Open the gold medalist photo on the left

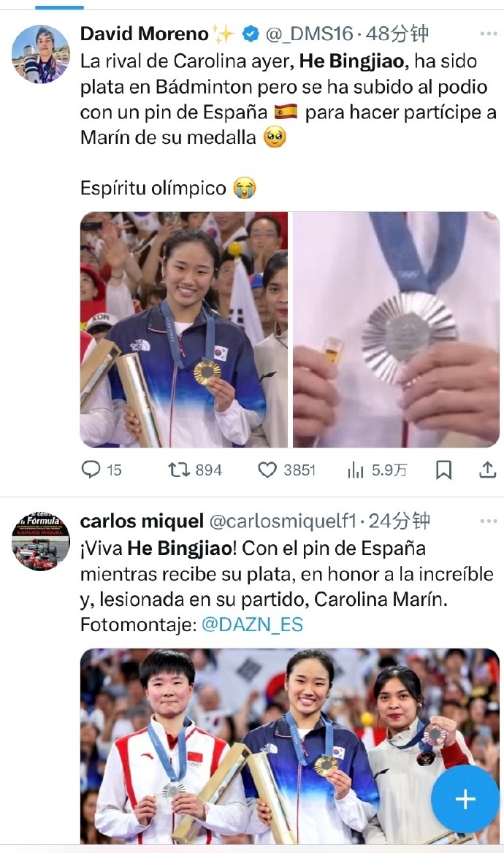184,329
